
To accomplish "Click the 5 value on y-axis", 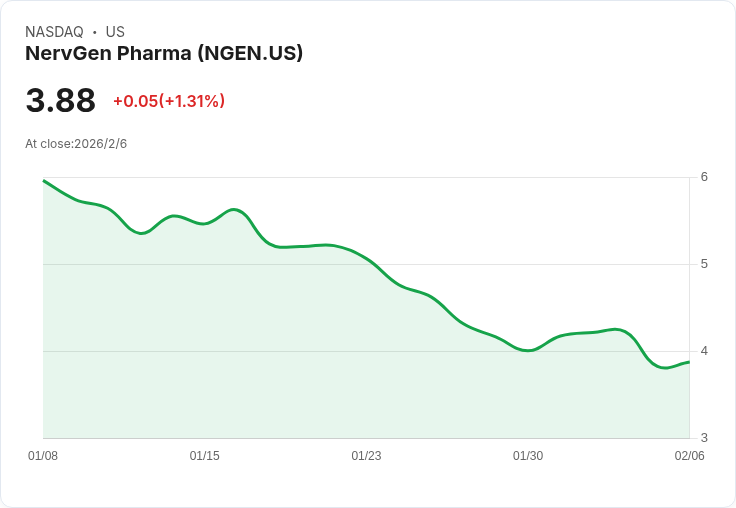I will 704,264.
